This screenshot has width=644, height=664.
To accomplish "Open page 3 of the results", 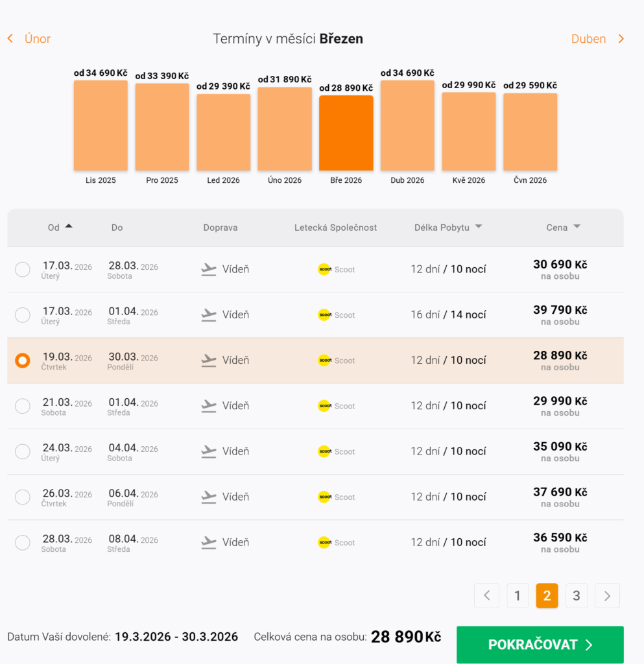I will pos(577,595).
